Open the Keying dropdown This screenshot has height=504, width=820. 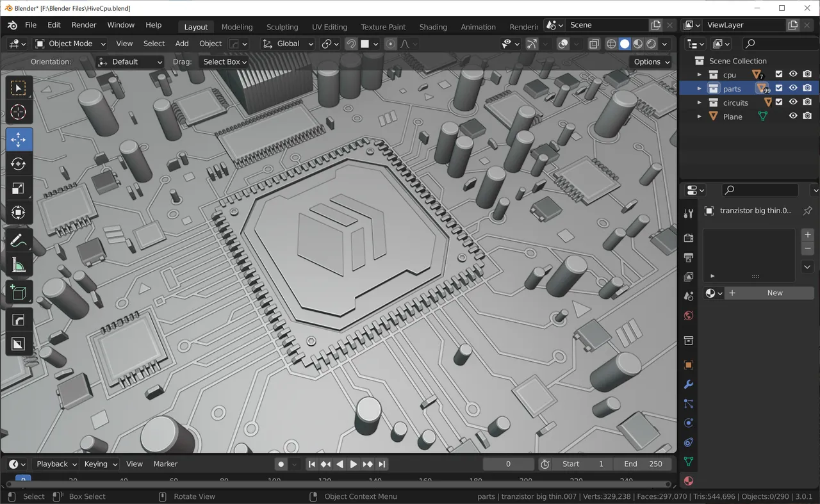coord(101,464)
